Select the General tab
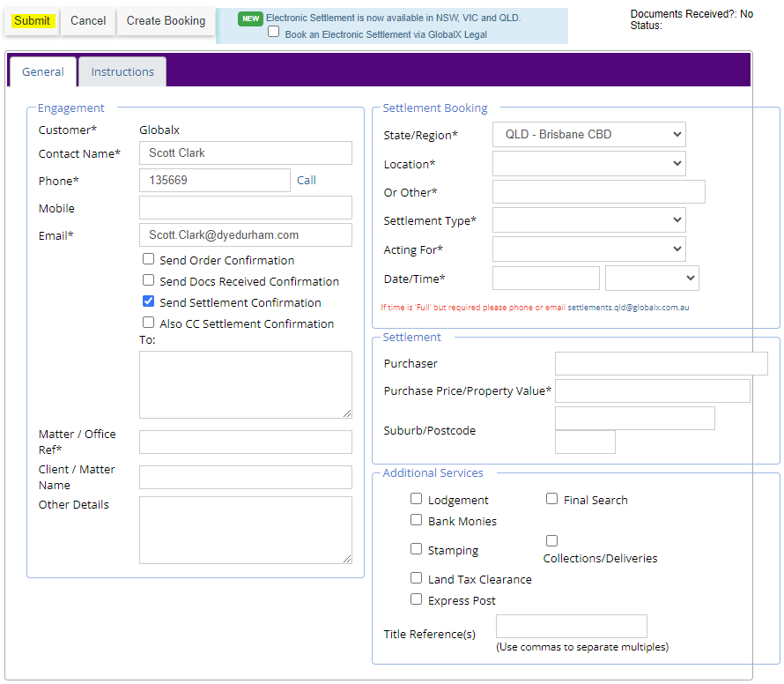 click(43, 72)
